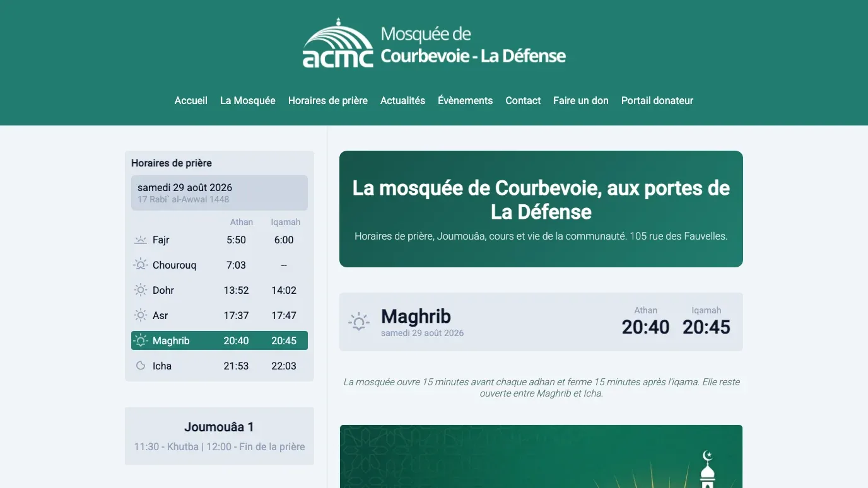Click the white minaret illustration in the banner
868x488 pixels.
click(x=708, y=469)
